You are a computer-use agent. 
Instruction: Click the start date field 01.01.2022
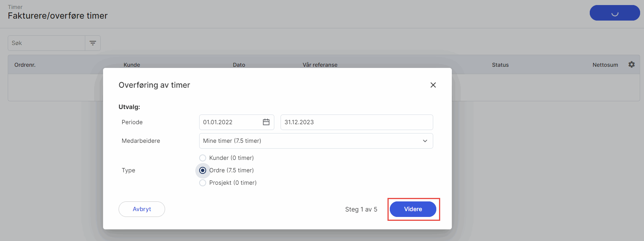pyautogui.click(x=229, y=122)
